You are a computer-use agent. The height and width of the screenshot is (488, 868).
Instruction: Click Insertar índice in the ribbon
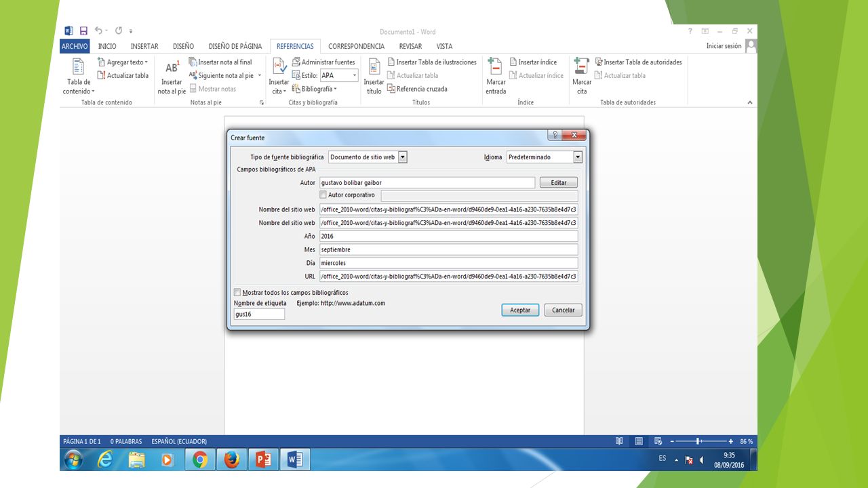point(533,62)
